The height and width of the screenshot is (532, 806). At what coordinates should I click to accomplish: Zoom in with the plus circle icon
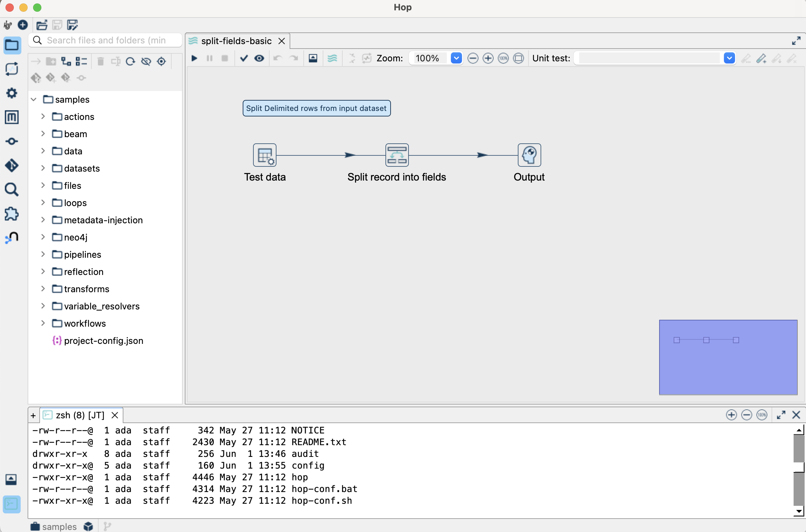488,58
